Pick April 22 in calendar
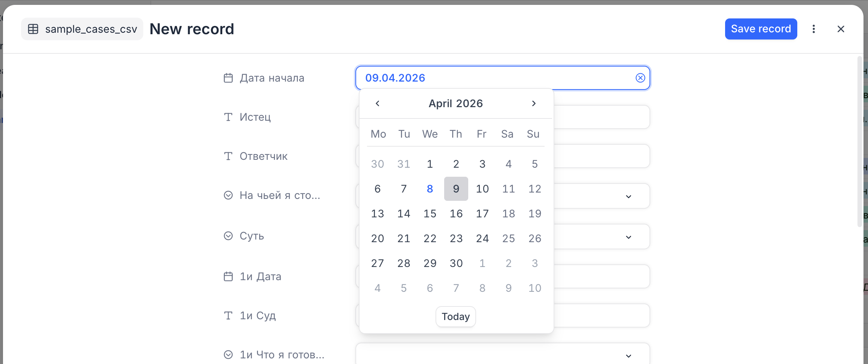The width and height of the screenshot is (868, 364). coord(430,238)
